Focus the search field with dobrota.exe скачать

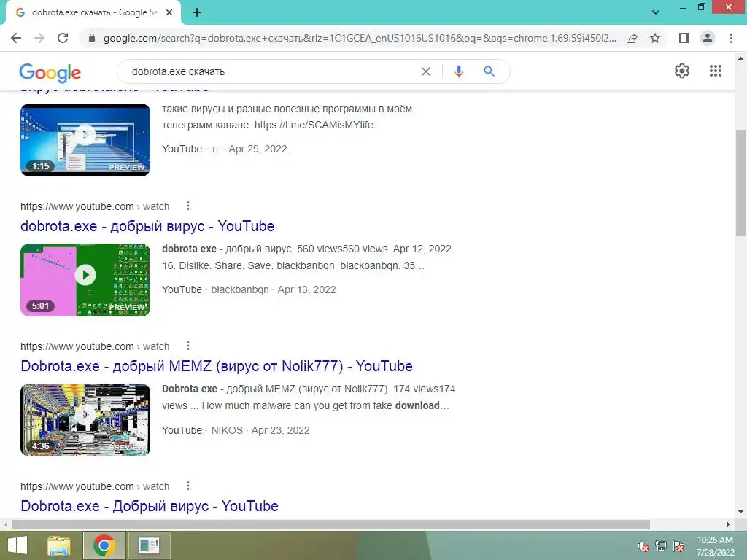pyautogui.click(x=271, y=71)
